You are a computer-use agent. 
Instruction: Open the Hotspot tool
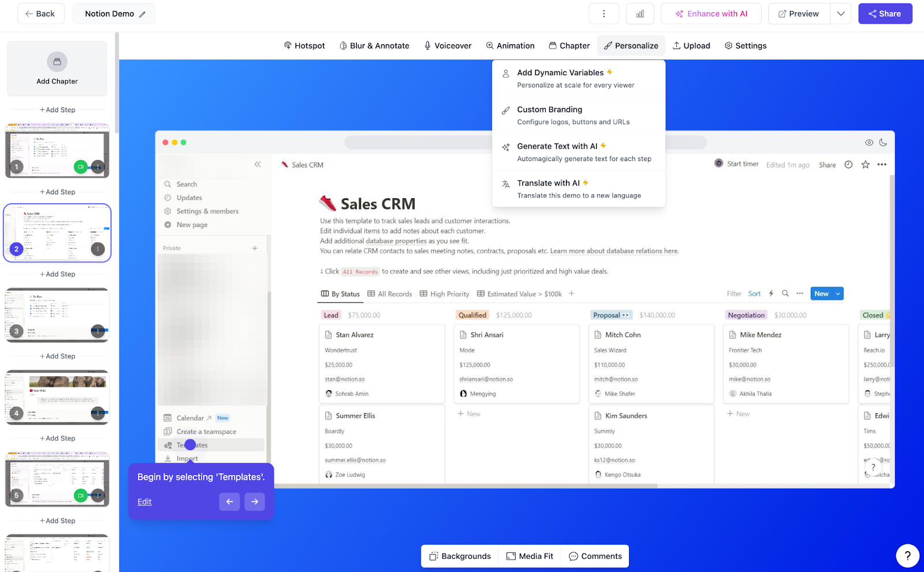click(x=304, y=46)
